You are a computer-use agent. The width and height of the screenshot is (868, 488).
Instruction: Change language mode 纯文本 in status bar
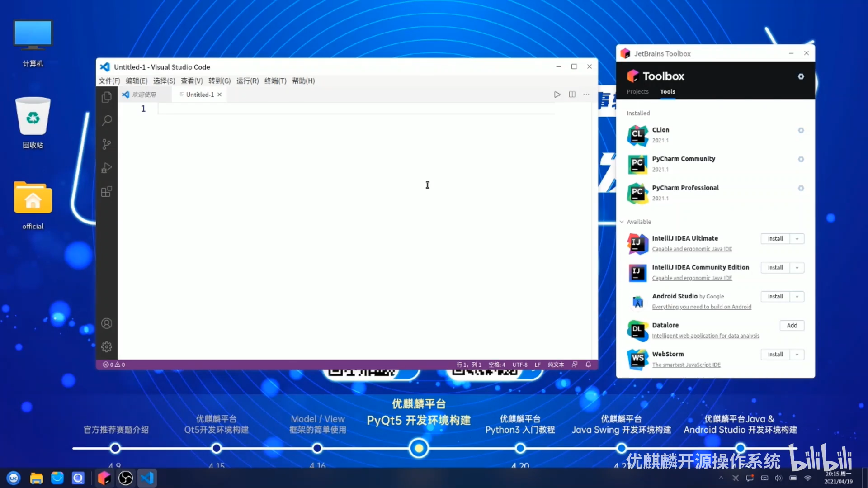[x=556, y=365]
